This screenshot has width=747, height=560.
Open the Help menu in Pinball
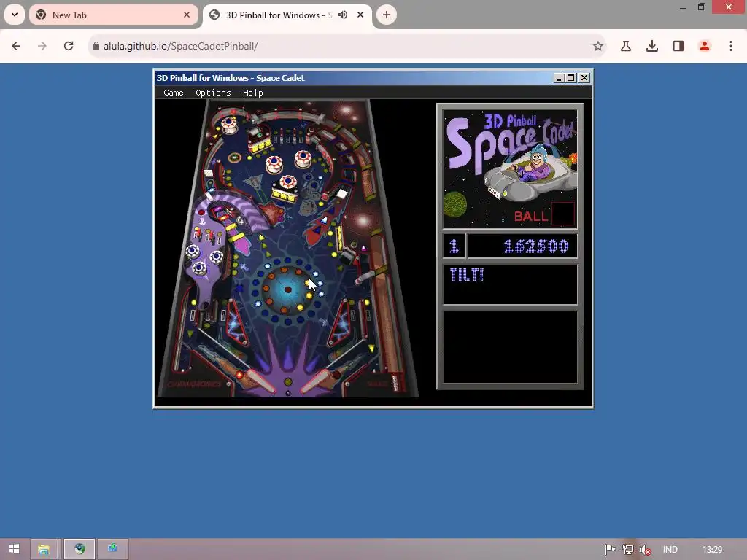pyautogui.click(x=252, y=93)
